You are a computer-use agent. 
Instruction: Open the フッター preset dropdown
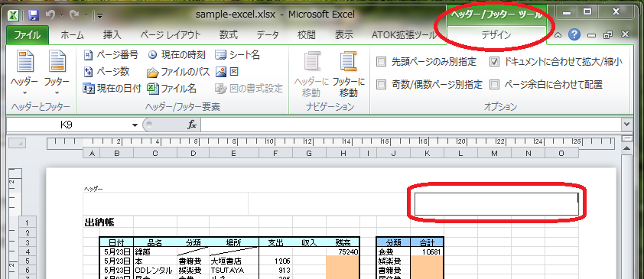pyautogui.click(x=57, y=74)
